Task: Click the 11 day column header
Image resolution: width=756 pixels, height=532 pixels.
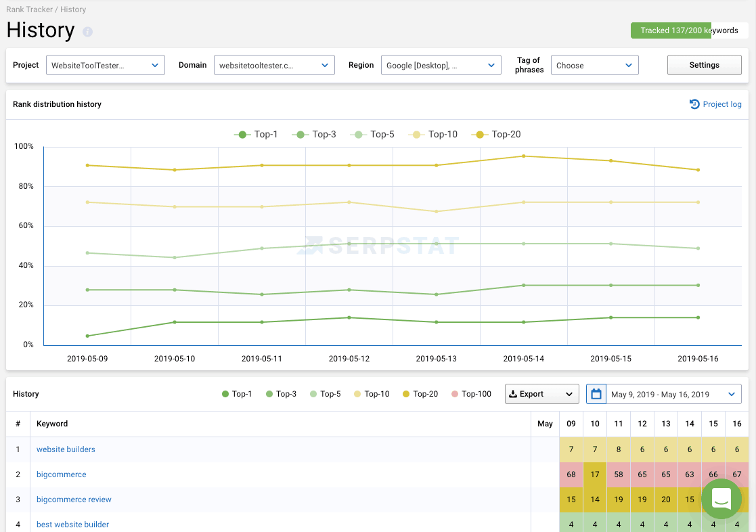Action: 619,424
